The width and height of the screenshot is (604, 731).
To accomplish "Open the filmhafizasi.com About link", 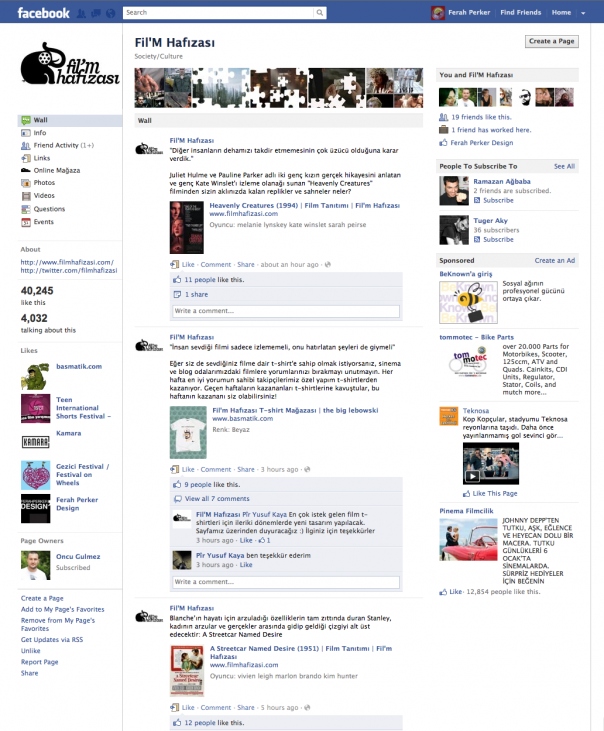I will pos(67,262).
